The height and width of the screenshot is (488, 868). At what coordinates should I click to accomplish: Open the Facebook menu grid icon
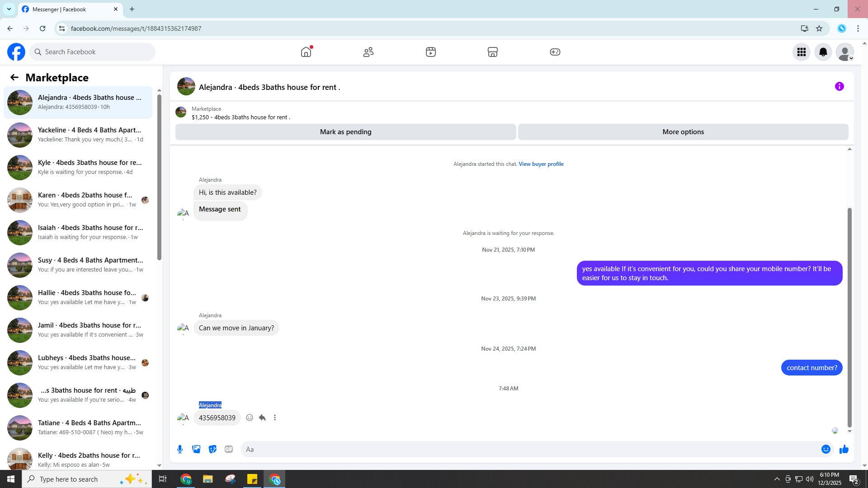click(x=802, y=52)
